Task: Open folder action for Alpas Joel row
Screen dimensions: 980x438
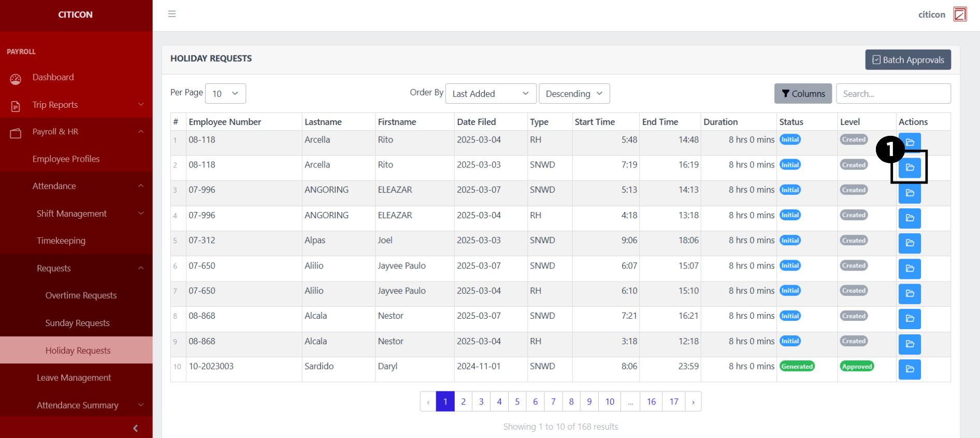Action: (909, 243)
